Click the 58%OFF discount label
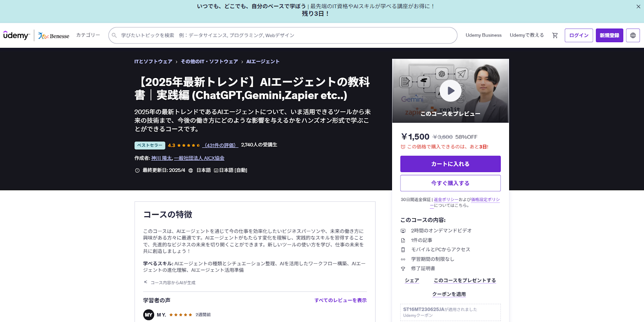Viewport: 644px width, 322px height. click(x=466, y=137)
